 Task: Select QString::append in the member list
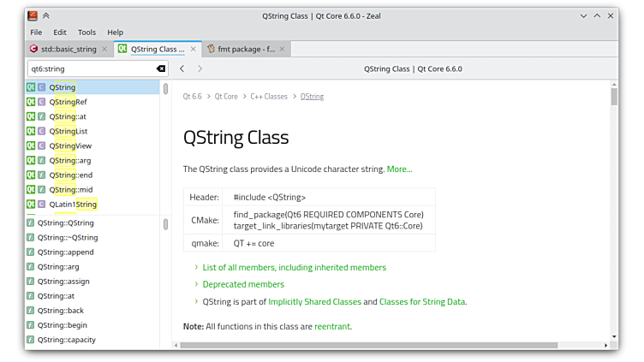click(x=66, y=252)
